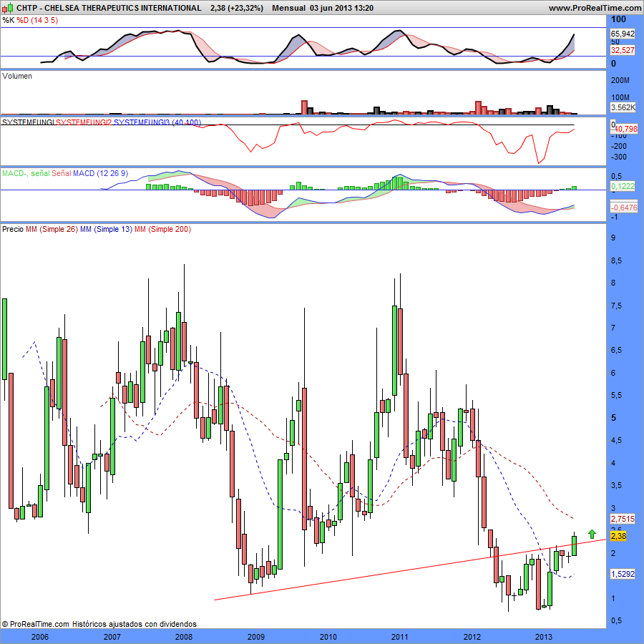Click the 3.562K volume value tag
Viewport: 644px width, 644px height.
(x=623, y=107)
